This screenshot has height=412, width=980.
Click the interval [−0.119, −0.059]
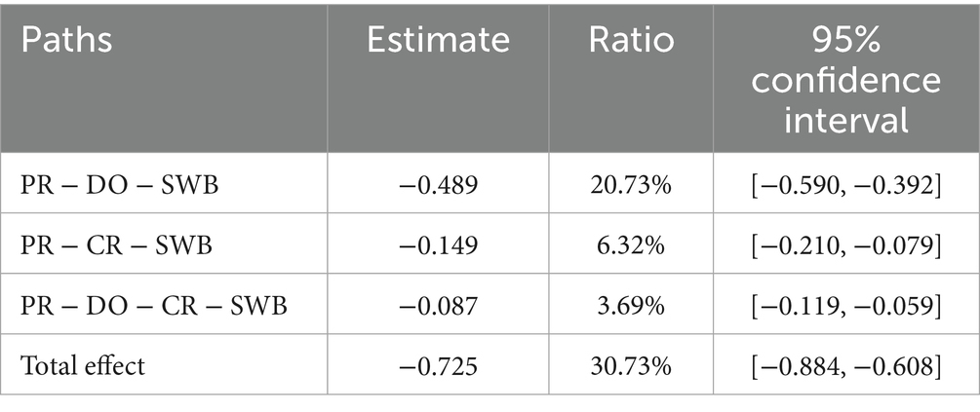click(x=846, y=306)
